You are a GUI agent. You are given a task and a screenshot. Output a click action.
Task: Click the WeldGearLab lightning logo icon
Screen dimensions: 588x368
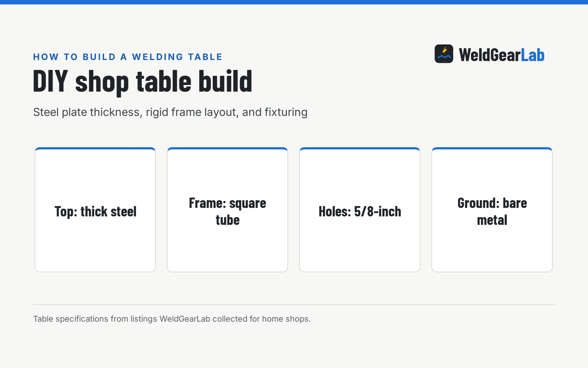[444, 54]
